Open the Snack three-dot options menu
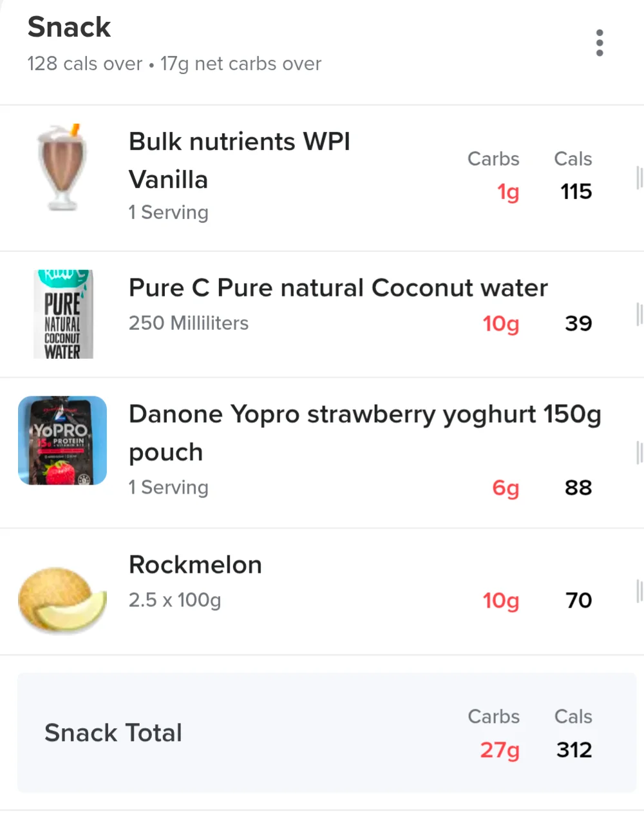The width and height of the screenshot is (644, 819). (x=600, y=43)
